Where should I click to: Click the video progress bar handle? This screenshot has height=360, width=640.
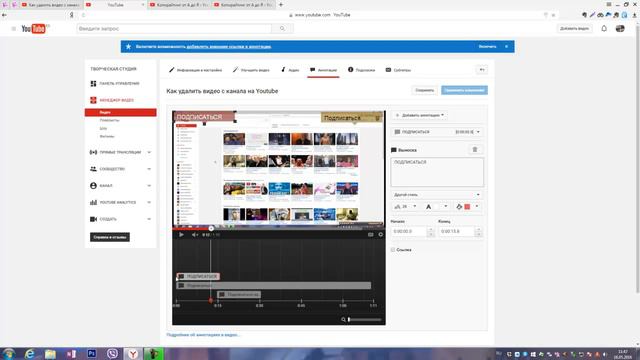(x=211, y=229)
